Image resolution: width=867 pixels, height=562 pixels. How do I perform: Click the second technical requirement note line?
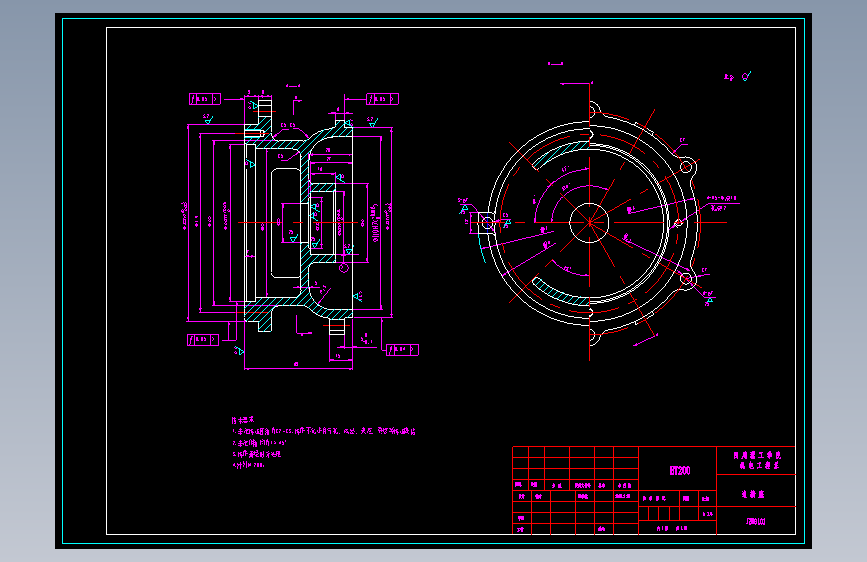point(259,443)
